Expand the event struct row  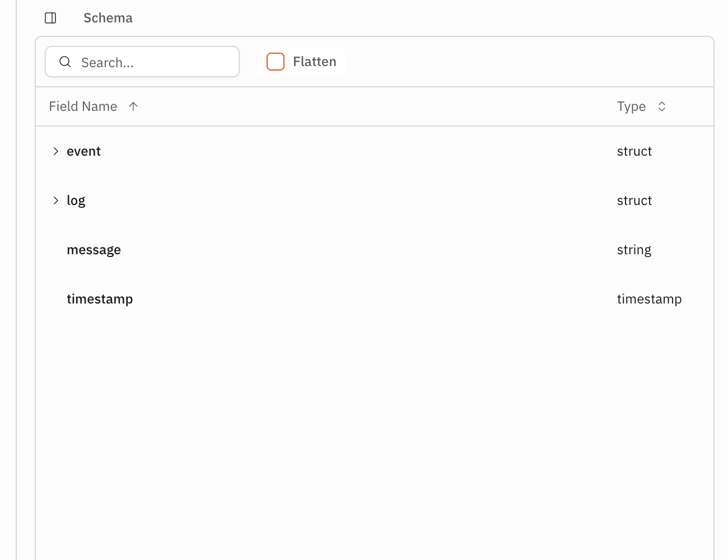55,151
